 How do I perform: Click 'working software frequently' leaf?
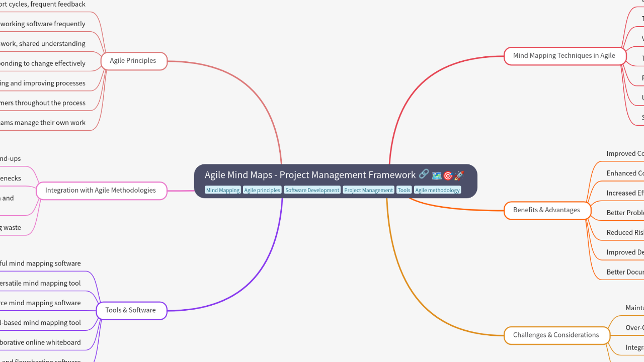click(43, 24)
